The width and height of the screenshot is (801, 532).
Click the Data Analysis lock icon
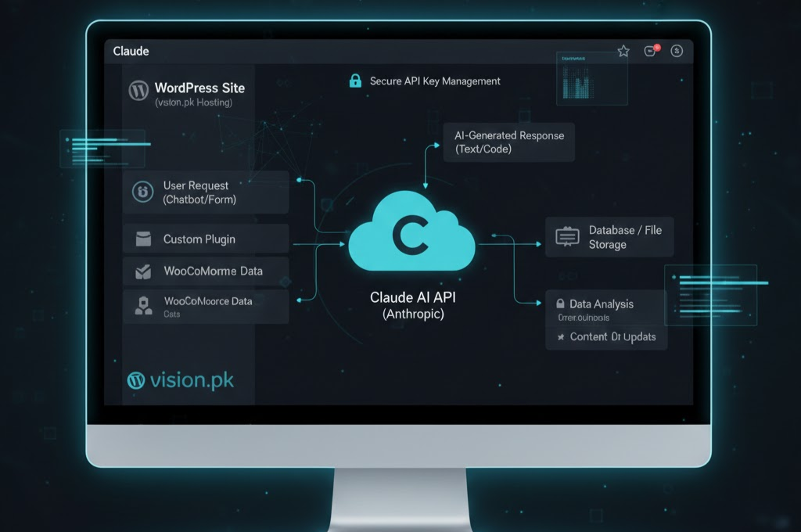click(560, 304)
